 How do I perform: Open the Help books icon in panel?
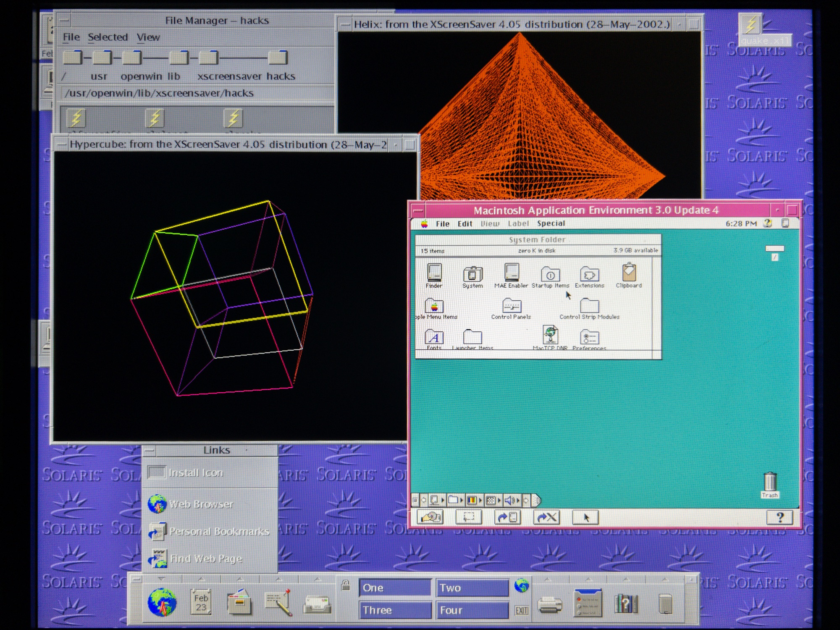coord(625,604)
